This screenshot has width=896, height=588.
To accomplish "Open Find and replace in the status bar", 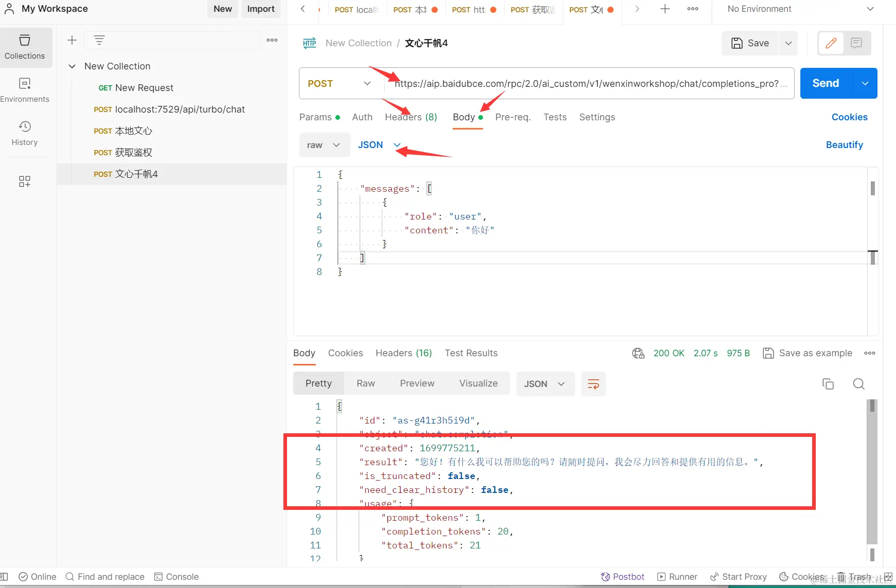I will [x=105, y=577].
